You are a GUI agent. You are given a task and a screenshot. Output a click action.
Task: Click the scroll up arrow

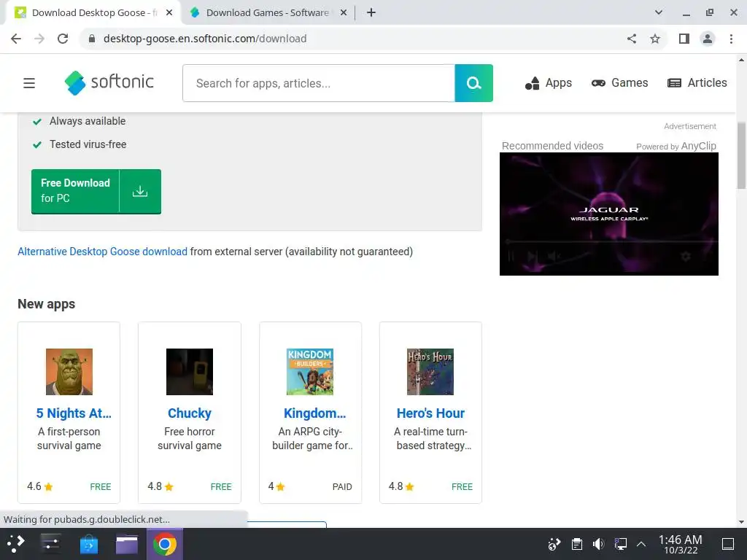pyautogui.click(x=741, y=60)
